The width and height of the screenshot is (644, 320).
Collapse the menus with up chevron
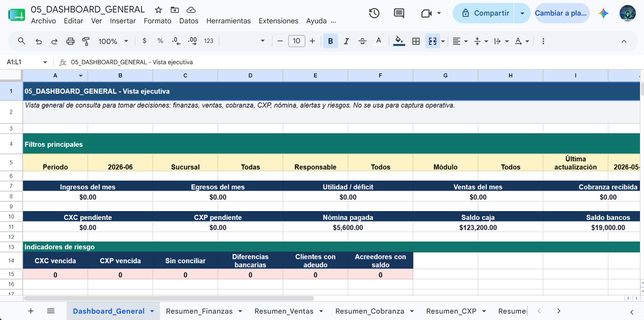(x=624, y=41)
